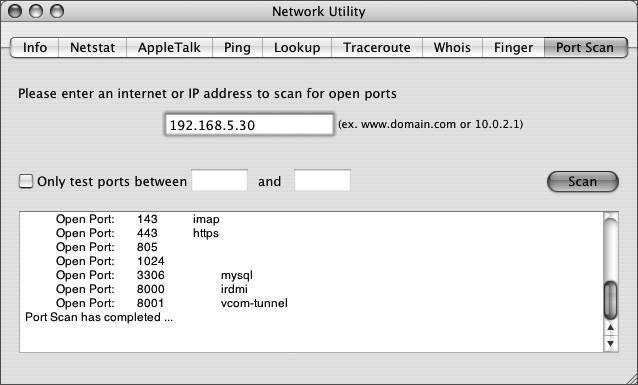The image size is (638, 385).
Task: Click the example text 'www.domain.com or 10.0.2.1'
Action: point(441,124)
